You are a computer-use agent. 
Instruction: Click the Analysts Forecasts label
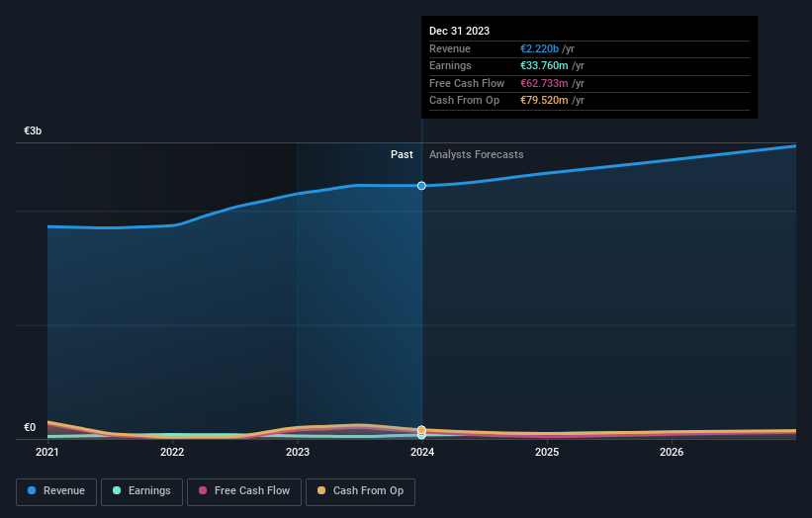(x=476, y=154)
